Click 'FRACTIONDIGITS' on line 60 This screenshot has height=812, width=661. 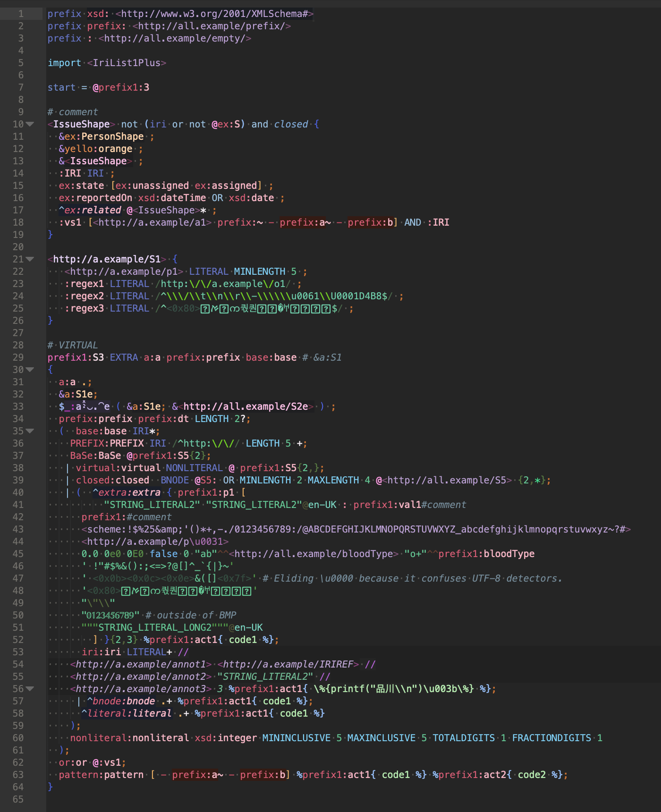coord(551,738)
